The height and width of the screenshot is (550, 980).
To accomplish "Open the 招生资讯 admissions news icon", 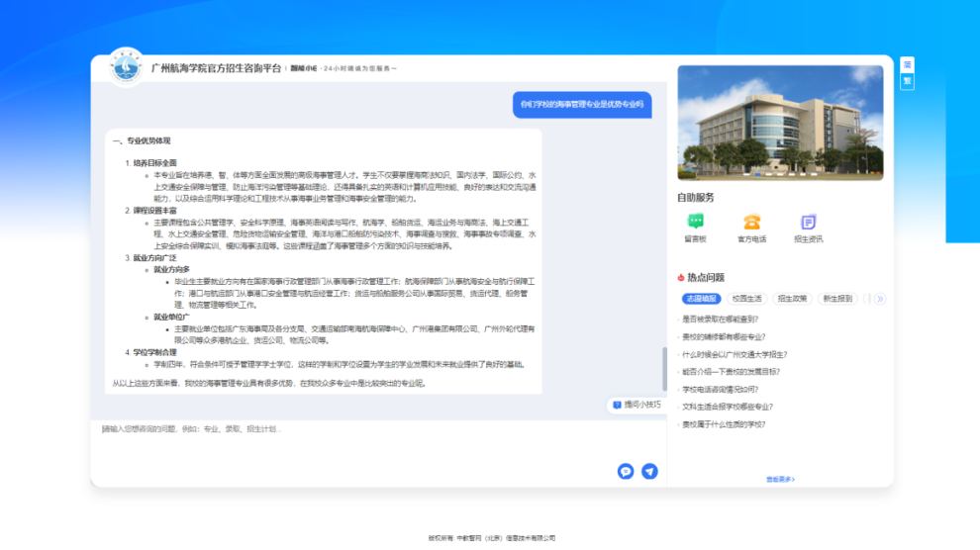I will 808,223.
